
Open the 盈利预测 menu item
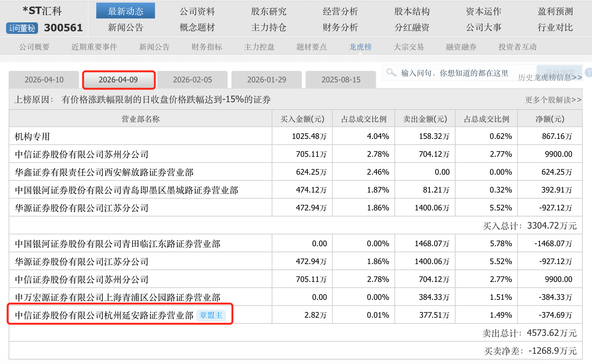tap(555, 11)
